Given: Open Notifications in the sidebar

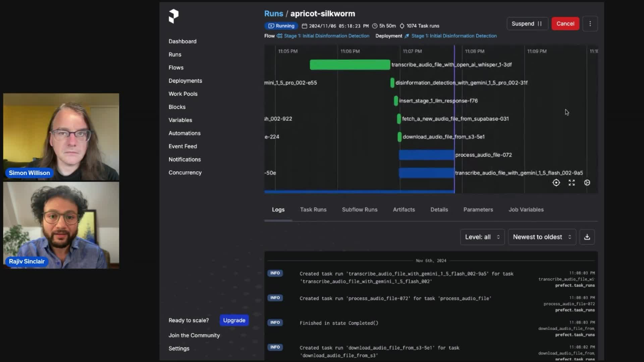Looking at the screenshot, I should (x=184, y=160).
